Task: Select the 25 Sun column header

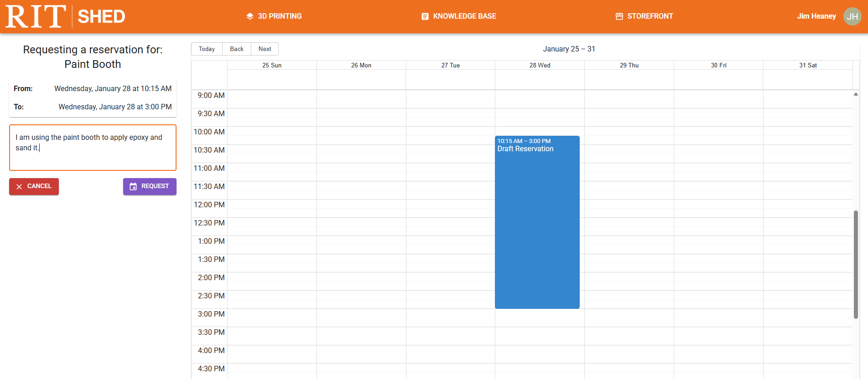Action: [272, 65]
